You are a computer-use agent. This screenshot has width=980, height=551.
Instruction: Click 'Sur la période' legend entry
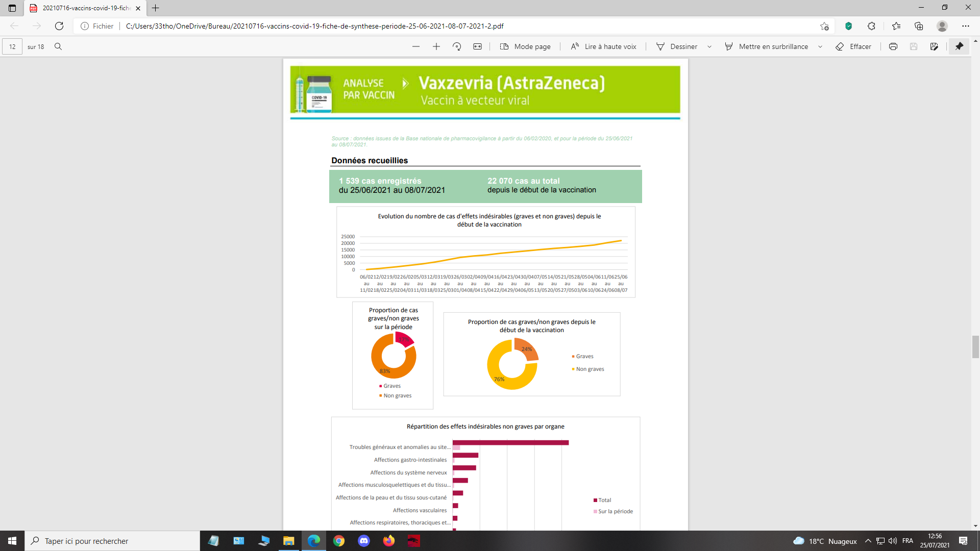[x=613, y=511]
